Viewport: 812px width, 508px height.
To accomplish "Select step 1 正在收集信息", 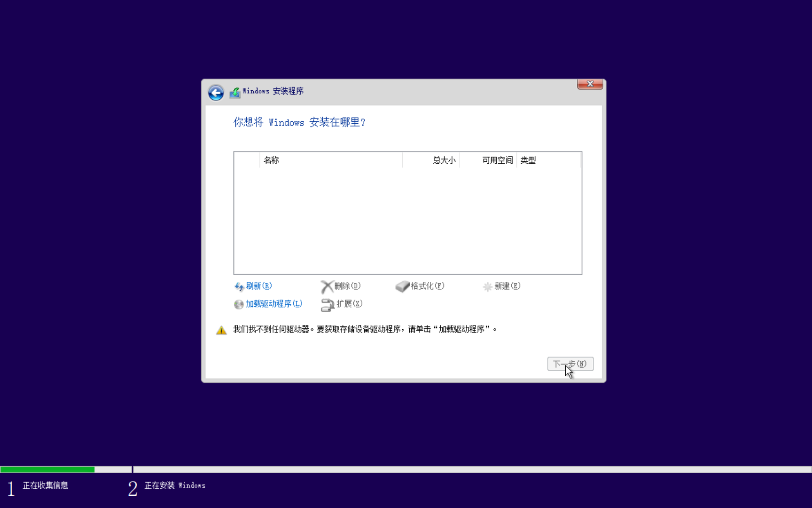I will pyautogui.click(x=46, y=485).
